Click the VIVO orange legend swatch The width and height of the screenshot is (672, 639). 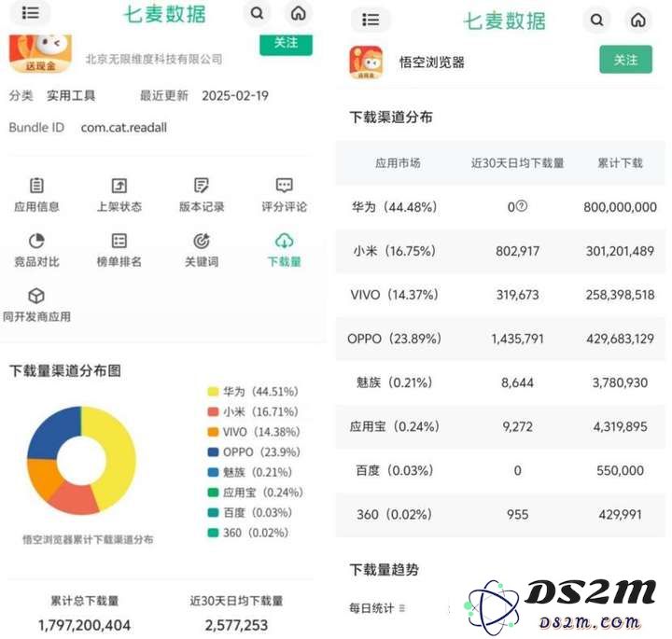pos(213,432)
